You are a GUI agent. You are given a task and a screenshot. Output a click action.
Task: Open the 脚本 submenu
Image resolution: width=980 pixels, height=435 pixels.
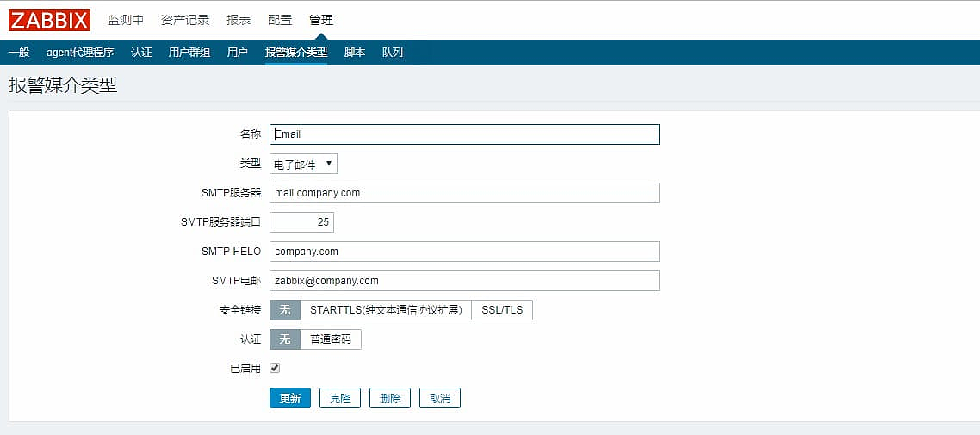(355, 53)
